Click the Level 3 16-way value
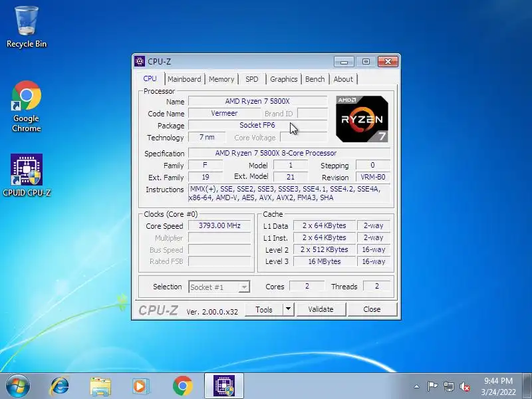 click(374, 261)
